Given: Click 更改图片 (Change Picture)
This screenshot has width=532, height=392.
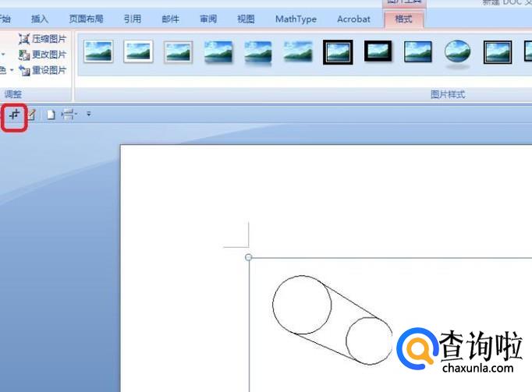Looking at the screenshot, I should point(42,55).
